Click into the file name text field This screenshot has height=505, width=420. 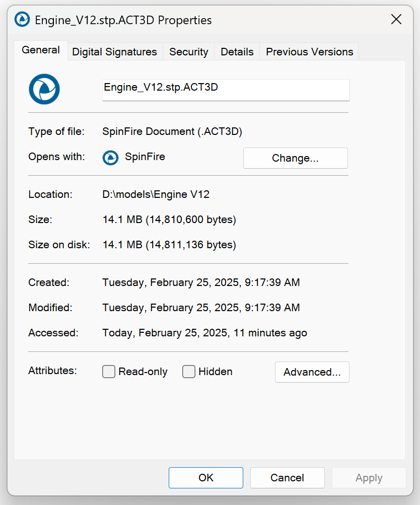pyautogui.click(x=226, y=89)
